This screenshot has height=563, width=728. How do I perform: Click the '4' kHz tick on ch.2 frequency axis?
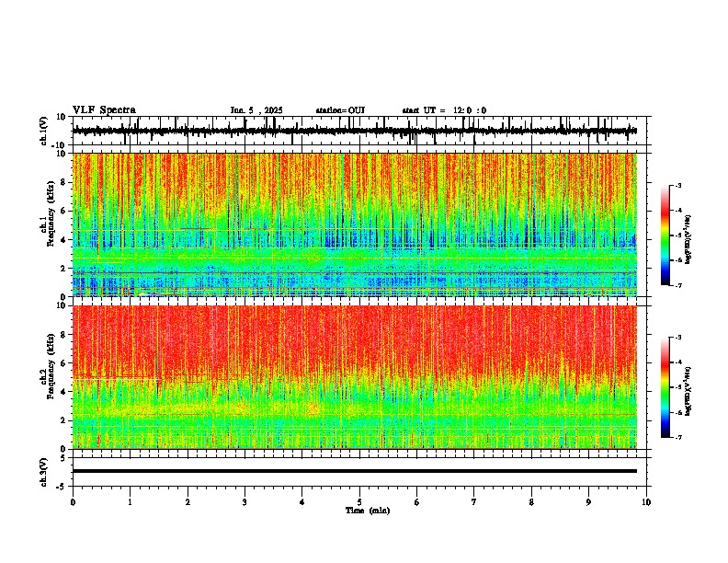tap(63, 392)
